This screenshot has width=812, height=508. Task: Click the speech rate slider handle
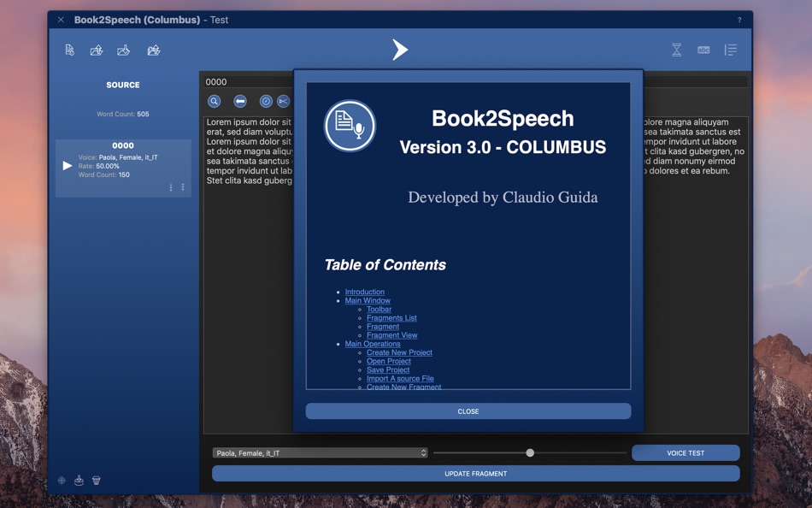click(530, 453)
